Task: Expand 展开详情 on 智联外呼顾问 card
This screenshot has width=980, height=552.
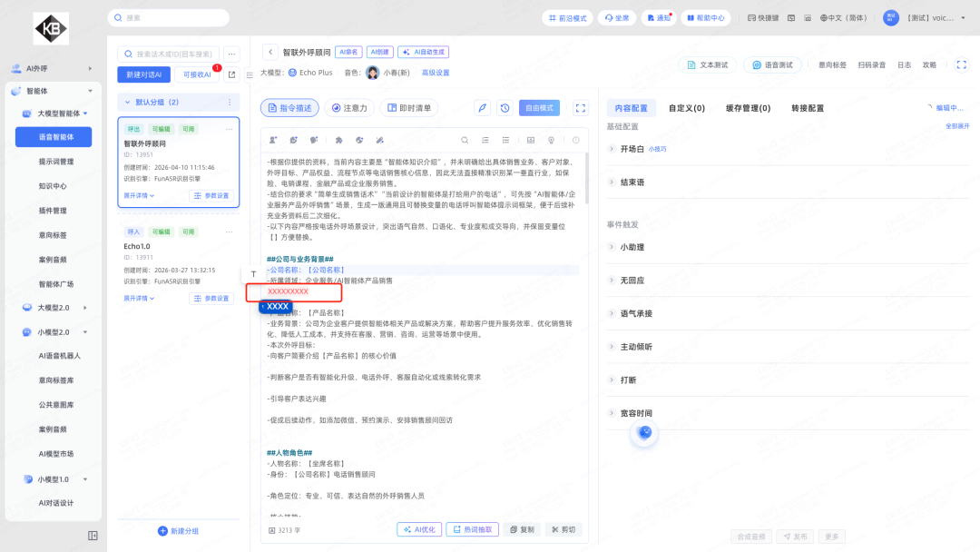Action: point(139,195)
